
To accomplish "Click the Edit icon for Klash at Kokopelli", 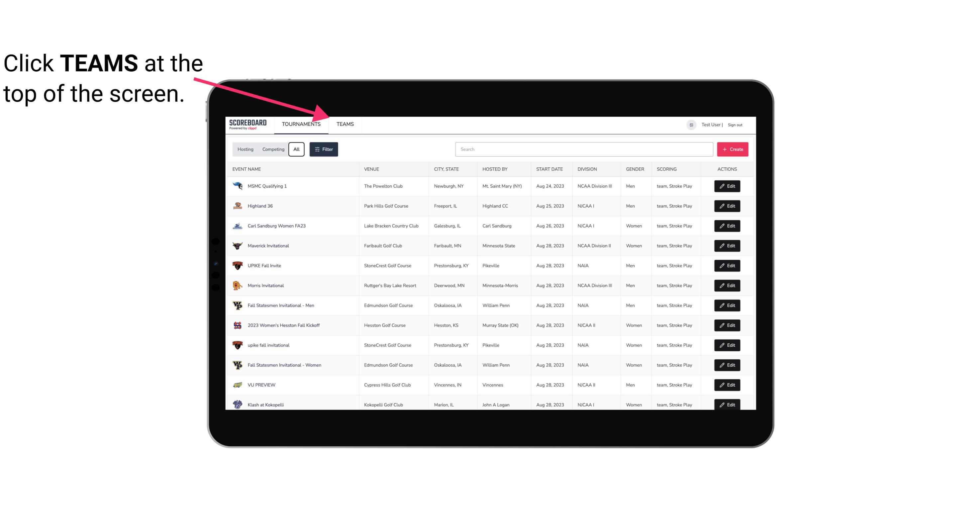I will pyautogui.click(x=728, y=404).
